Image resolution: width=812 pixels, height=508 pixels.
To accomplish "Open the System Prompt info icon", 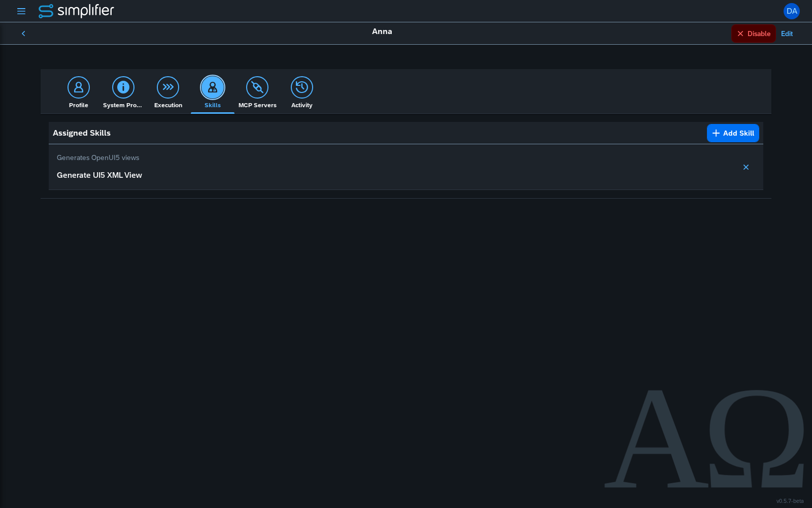I will click(123, 87).
